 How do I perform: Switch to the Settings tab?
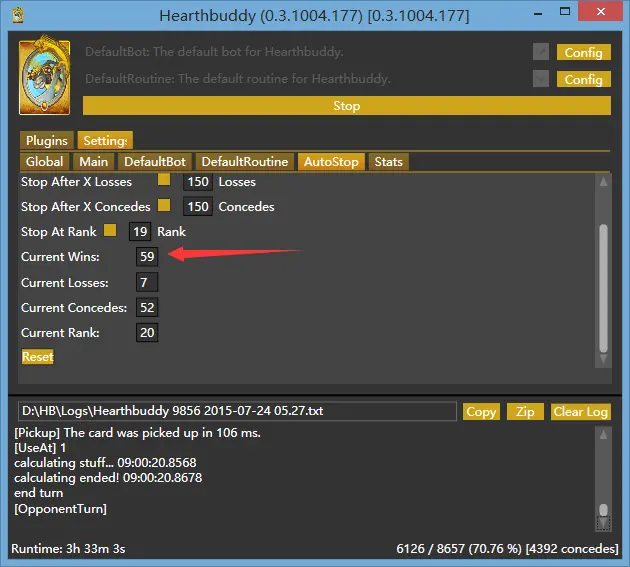coord(105,140)
